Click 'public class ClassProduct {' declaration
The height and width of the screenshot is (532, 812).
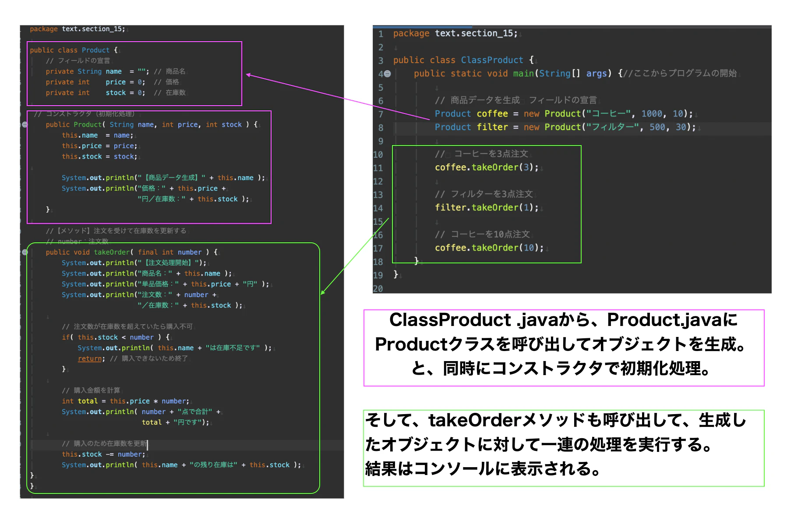[x=463, y=60]
